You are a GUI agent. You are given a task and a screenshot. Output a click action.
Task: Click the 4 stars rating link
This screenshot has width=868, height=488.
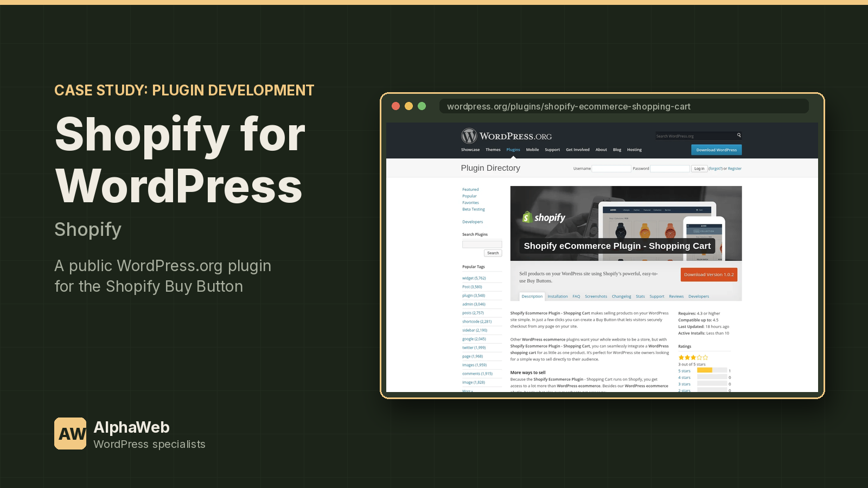tap(684, 377)
